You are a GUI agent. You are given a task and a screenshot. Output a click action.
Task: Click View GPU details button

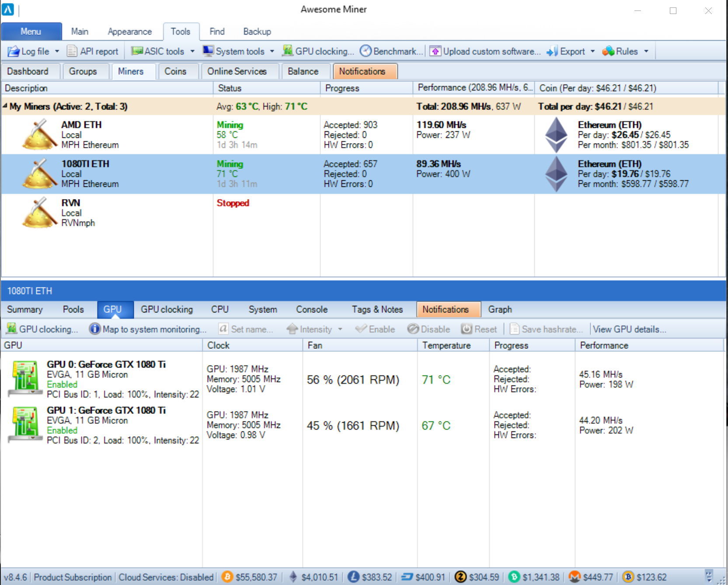pos(629,329)
